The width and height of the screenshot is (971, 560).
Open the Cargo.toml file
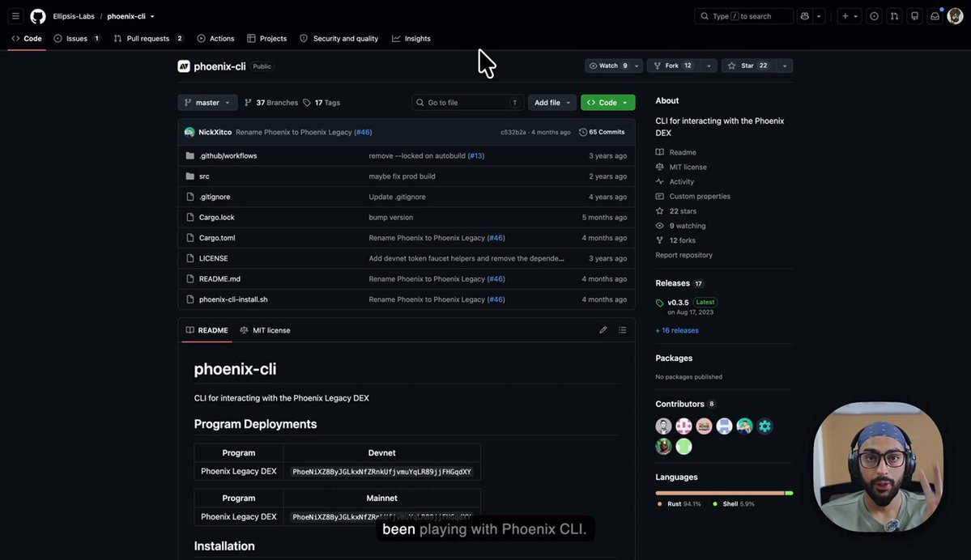click(x=217, y=238)
